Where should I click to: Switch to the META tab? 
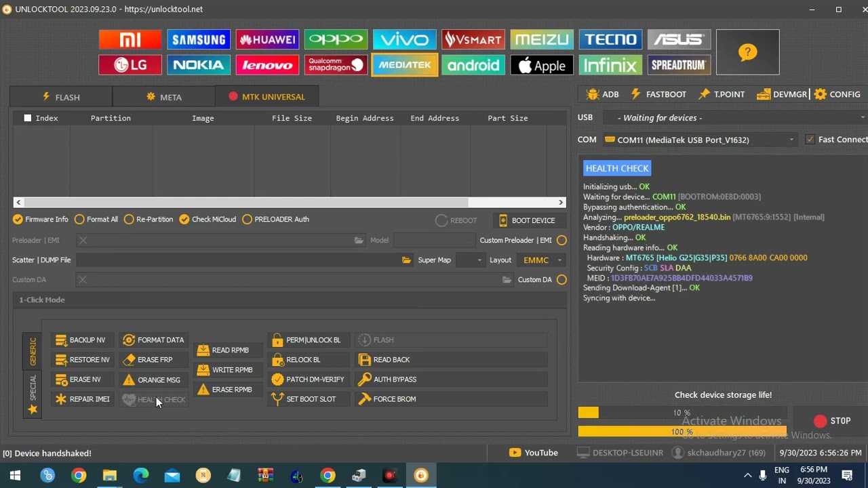pos(163,97)
